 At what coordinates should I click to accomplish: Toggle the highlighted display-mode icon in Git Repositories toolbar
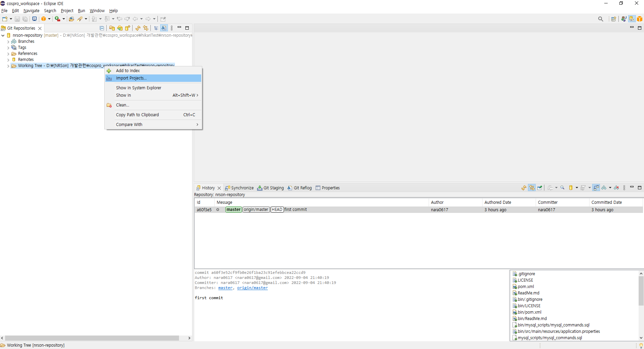(x=164, y=28)
